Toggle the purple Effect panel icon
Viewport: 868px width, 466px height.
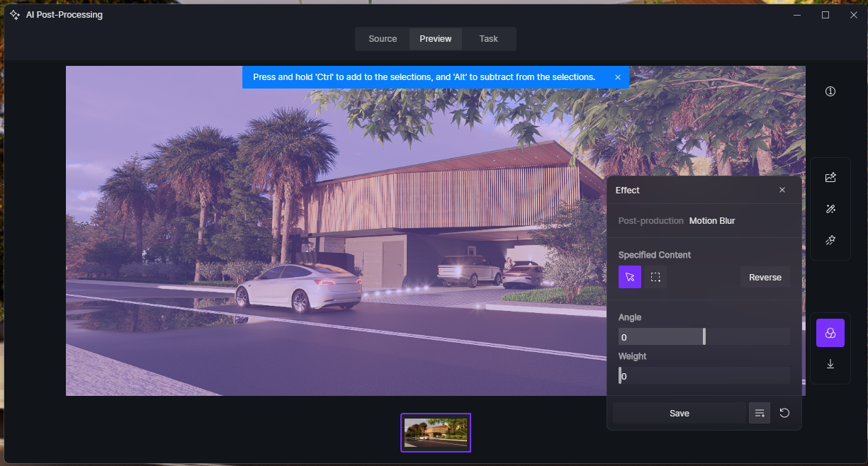click(x=830, y=333)
